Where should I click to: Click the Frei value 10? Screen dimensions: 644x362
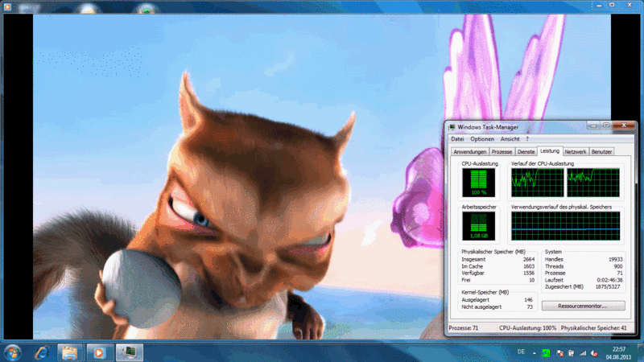[531, 280]
